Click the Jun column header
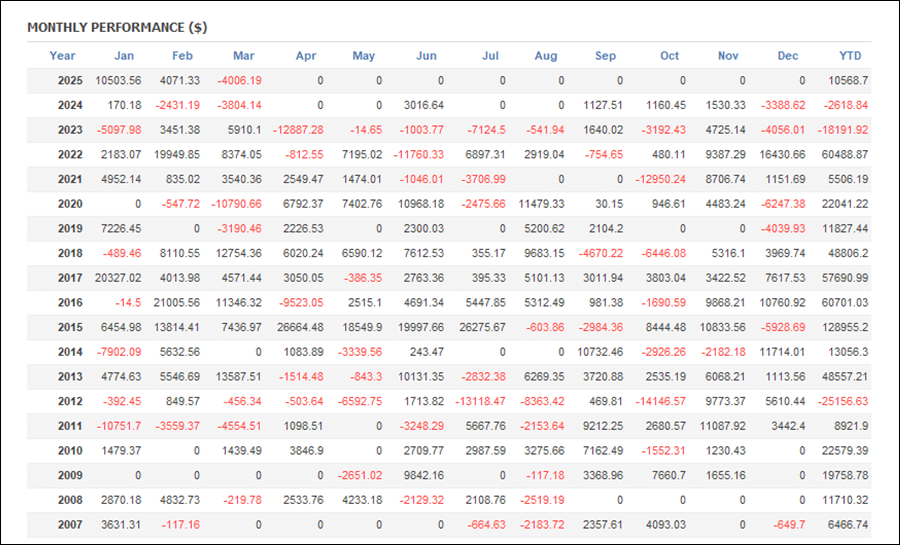Viewport: 900px width, 545px height. [x=426, y=56]
